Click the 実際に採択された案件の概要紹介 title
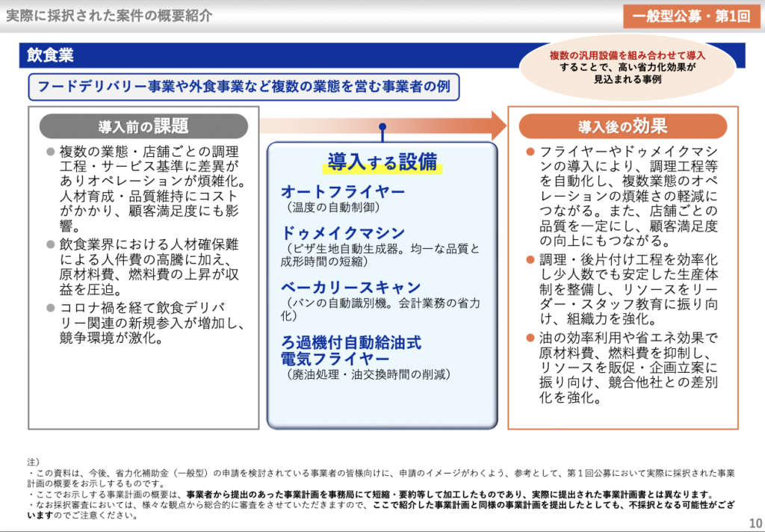This screenshot has width=765, height=532. point(109,16)
